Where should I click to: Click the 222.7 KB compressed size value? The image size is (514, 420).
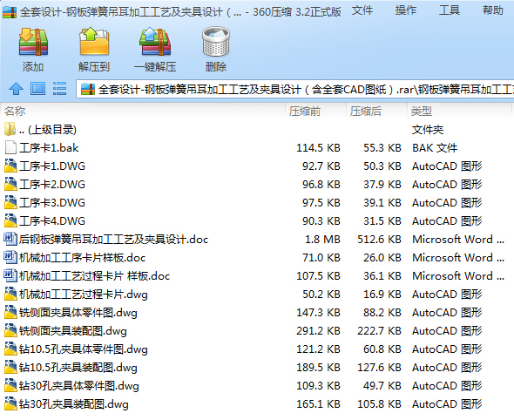pyautogui.click(x=379, y=331)
